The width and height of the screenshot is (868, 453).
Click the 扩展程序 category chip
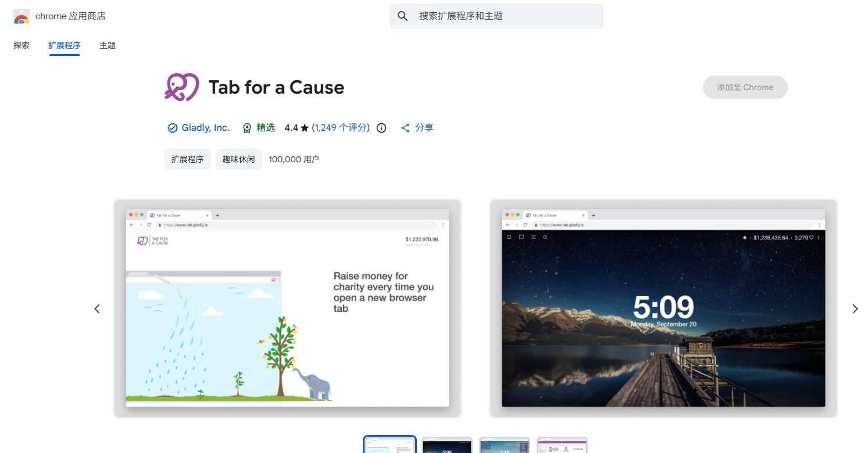187,159
